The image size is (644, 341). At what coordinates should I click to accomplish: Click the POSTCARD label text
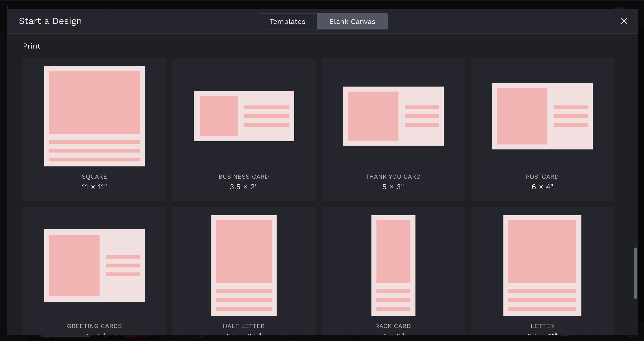coord(542,177)
